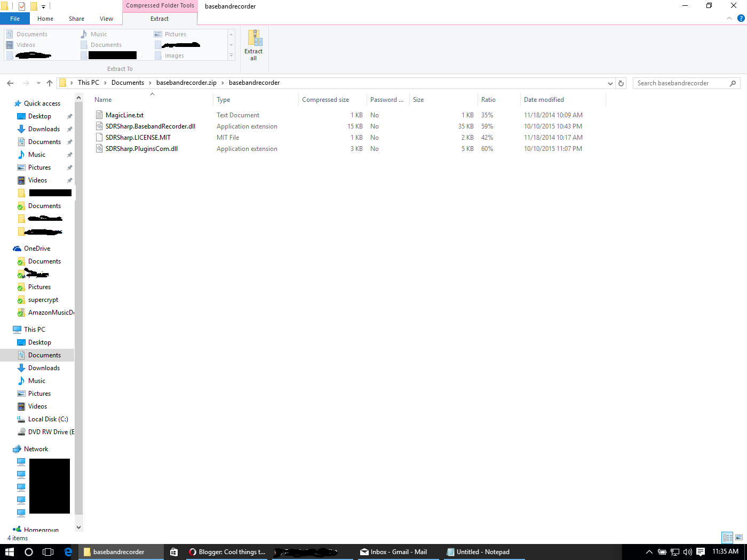The height and width of the screenshot is (560, 747).
Task: Open the Help question mark icon
Action: click(x=741, y=18)
